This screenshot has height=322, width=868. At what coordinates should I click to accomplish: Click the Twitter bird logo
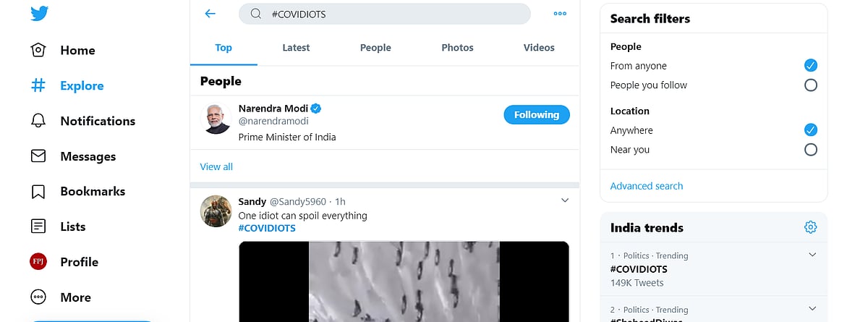[39, 14]
